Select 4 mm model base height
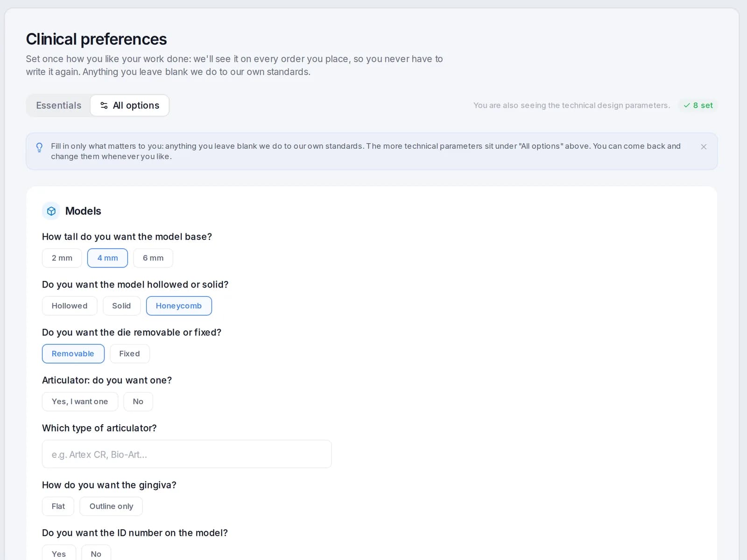Screen dimensions: 747x560 [x=107, y=258]
